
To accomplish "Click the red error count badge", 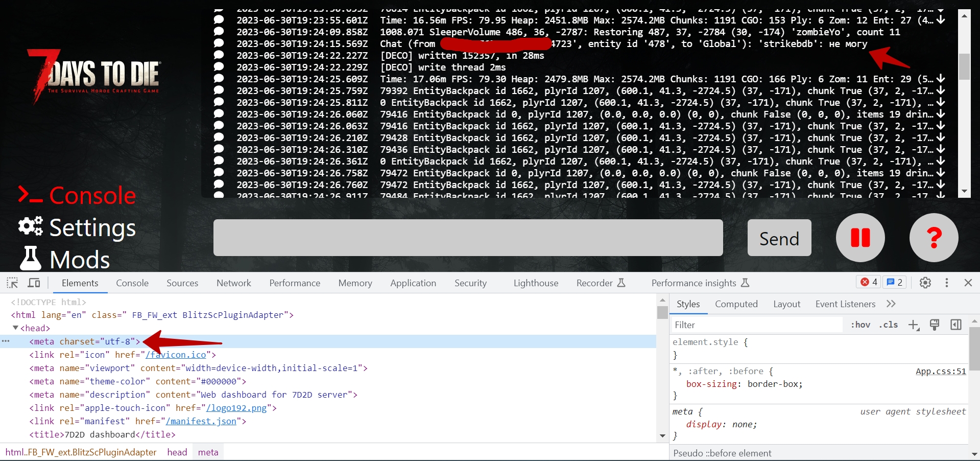I will pos(869,282).
